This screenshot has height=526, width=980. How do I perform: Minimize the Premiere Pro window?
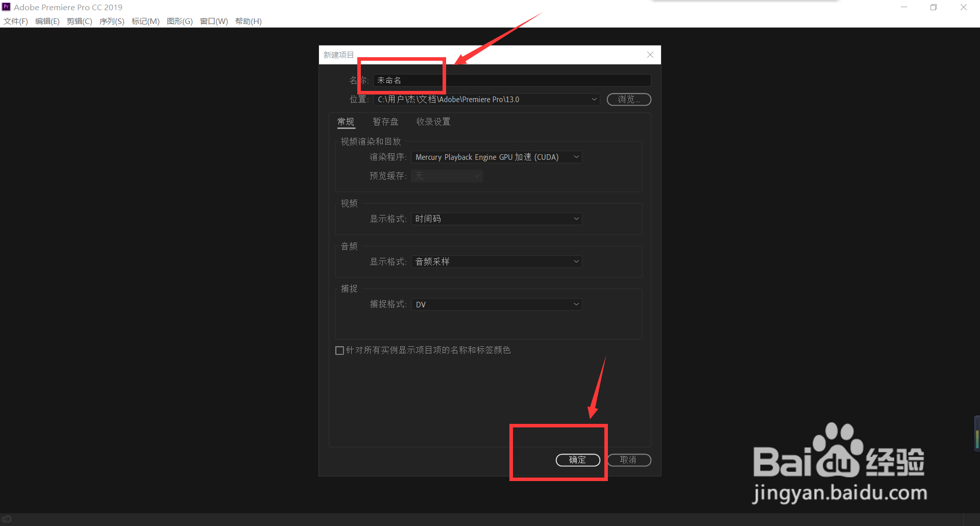click(904, 7)
